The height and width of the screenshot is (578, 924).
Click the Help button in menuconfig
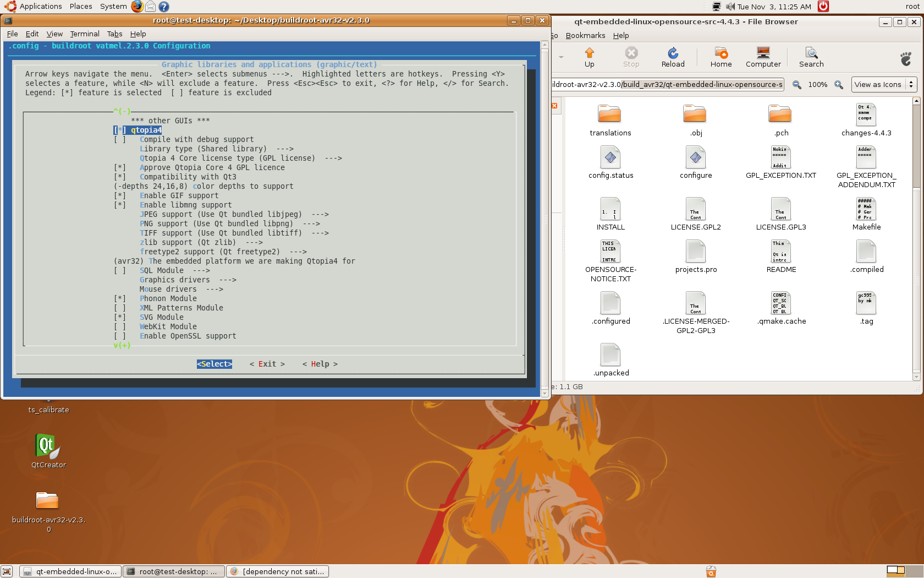pos(320,364)
